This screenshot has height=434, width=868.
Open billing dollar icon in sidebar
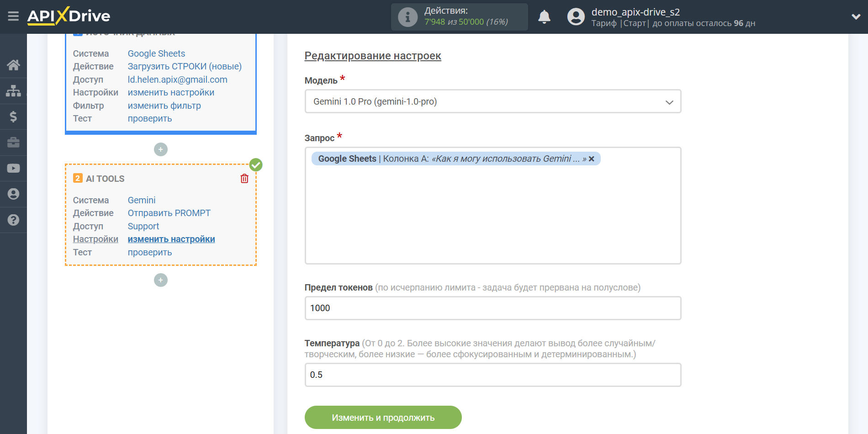(x=13, y=116)
